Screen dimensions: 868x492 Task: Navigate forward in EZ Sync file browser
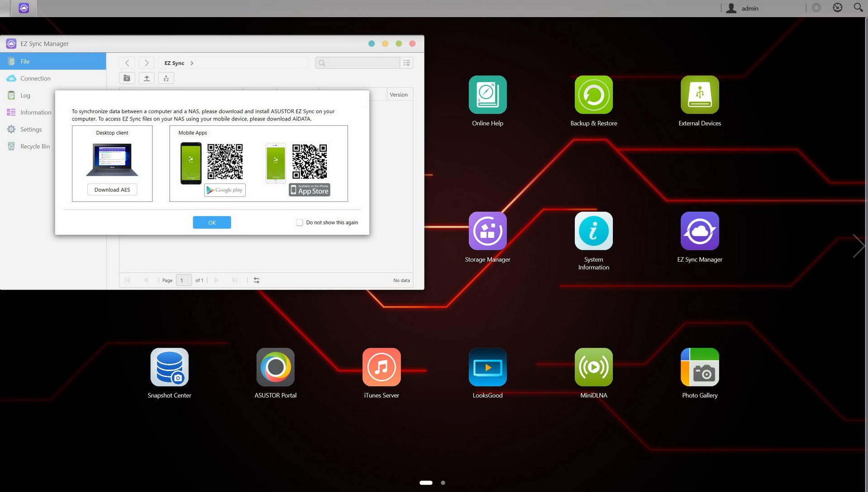(146, 63)
